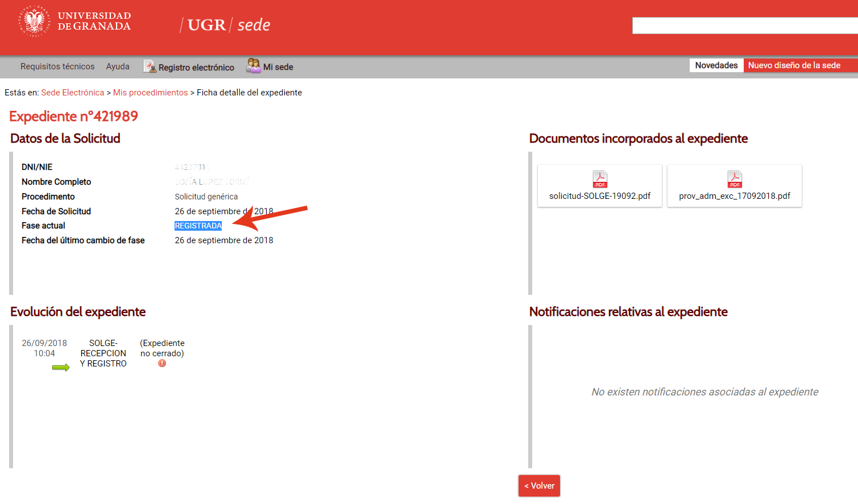Open Requisitos técnicos menu item
Screen dimensions: 858x504
[57, 66]
